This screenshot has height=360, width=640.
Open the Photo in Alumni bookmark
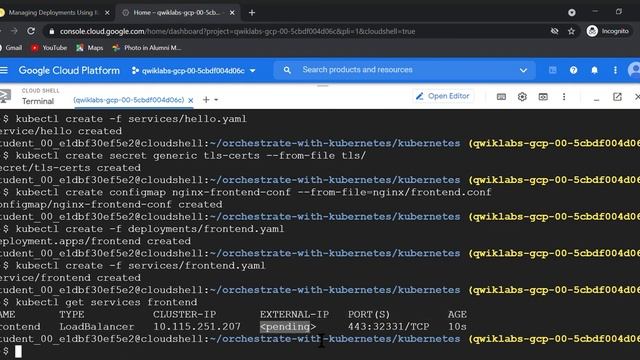click(x=147, y=48)
